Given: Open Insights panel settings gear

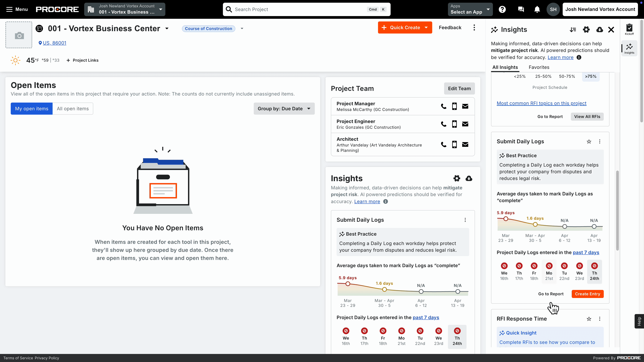Looking at the screenshot, I should tap(586, 29).
